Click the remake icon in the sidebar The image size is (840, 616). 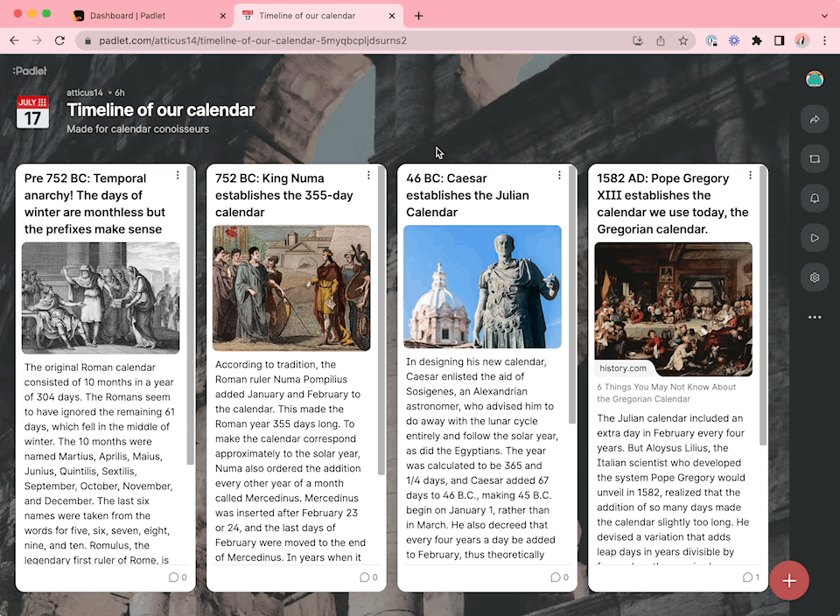click(x=815, y=158)
